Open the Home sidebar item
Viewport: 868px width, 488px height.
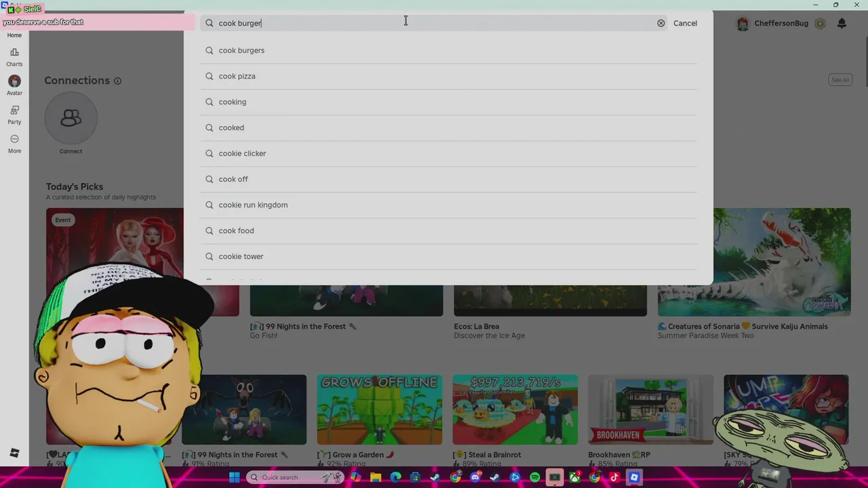(14, 35)
